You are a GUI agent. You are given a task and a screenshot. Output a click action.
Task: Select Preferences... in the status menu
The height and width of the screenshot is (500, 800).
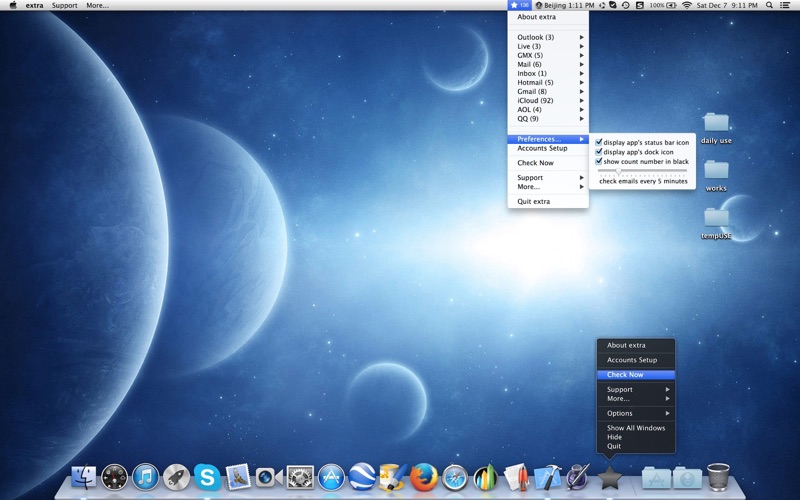coord(548,139)
